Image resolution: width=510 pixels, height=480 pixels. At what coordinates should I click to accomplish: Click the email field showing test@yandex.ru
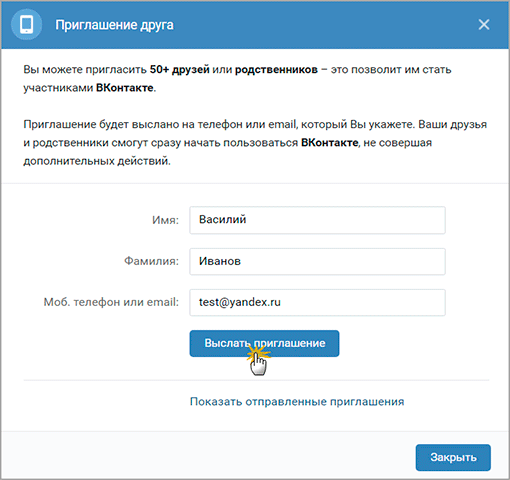[317, 302]
